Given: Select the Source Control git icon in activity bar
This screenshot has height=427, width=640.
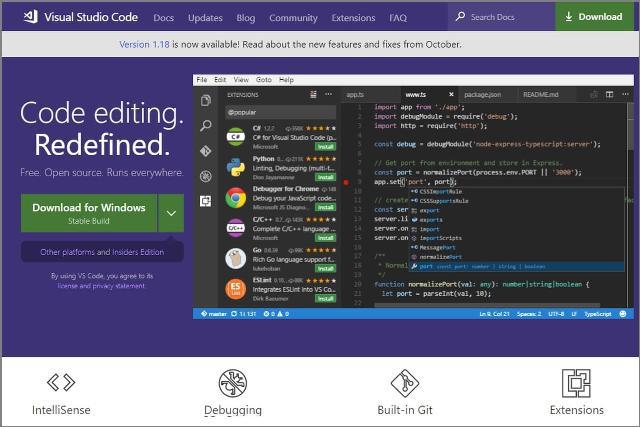Looking at the screenshot, I should [x=206, y=151].
